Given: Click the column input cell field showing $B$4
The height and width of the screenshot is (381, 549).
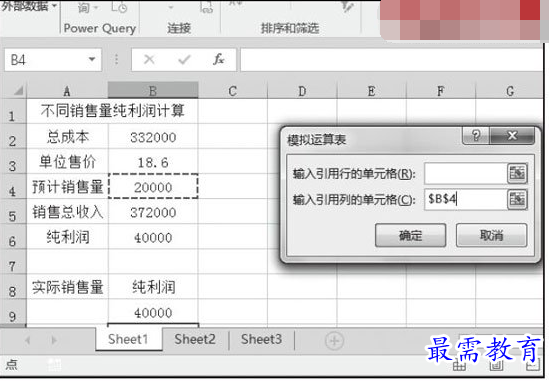Looking at the screenshot, I should [x=466, y=199].
